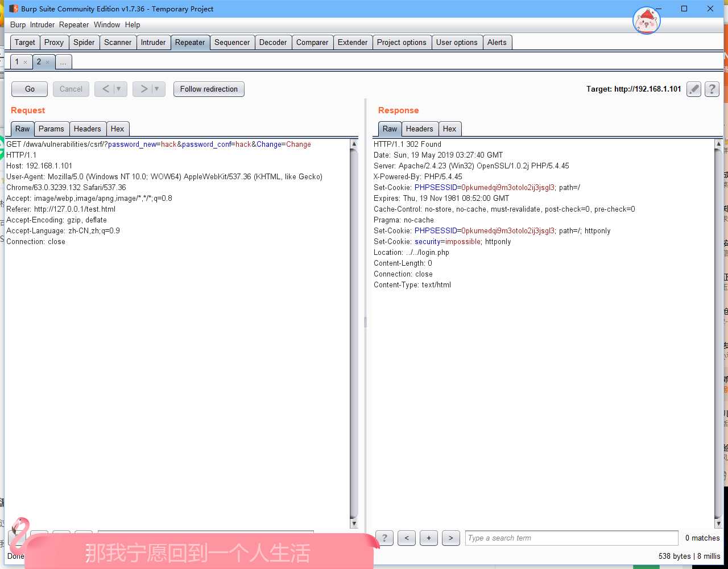This screenshot has width=728, height=569.
Task: Add new Repeater tab with ellipsis
Action: [63, 62]
